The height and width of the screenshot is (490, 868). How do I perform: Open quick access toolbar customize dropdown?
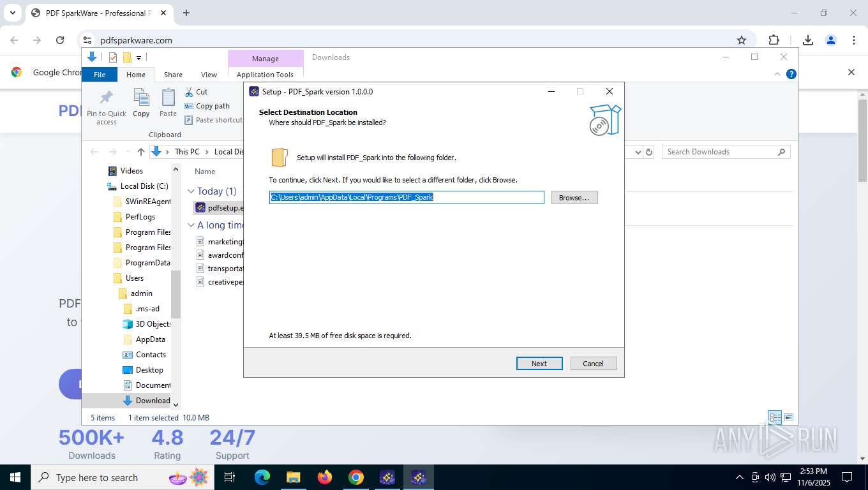point(138,57)
